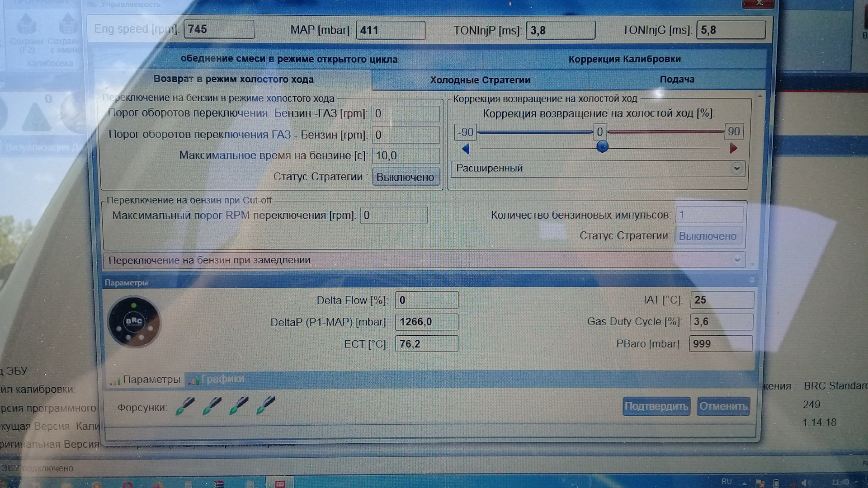Screen dimensions: 868x488
Task: Click the volume icon in system tray
Action: click(807, 483)
